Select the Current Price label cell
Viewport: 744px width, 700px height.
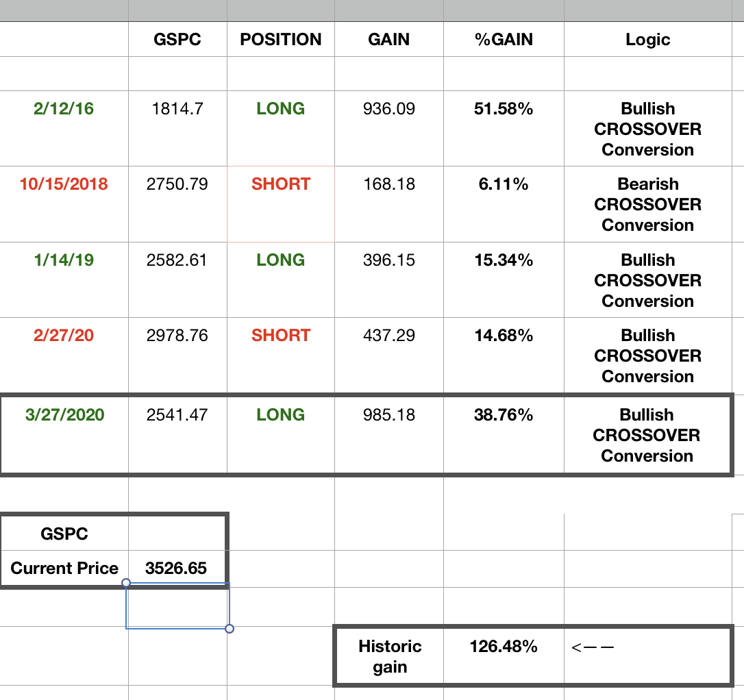click(64, 568)
